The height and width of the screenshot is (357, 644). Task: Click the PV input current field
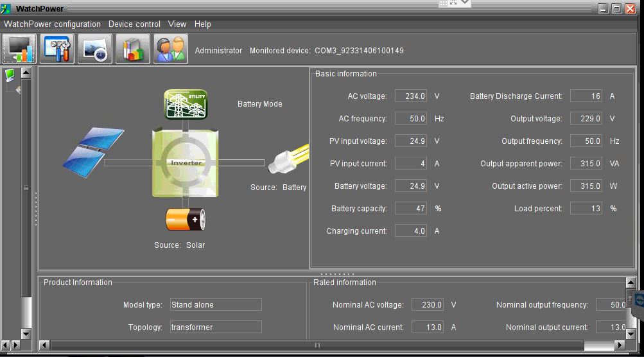(x=411, y=164)
